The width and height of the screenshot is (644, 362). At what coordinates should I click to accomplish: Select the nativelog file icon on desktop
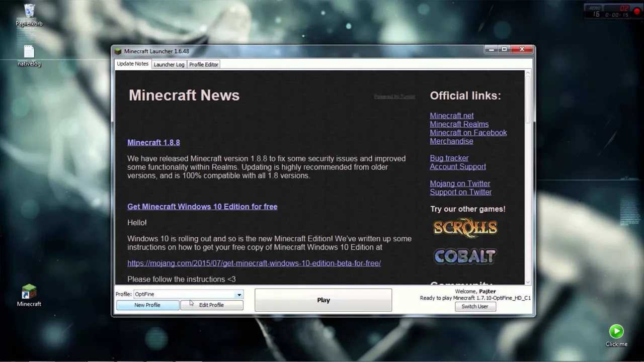(29, 56)
